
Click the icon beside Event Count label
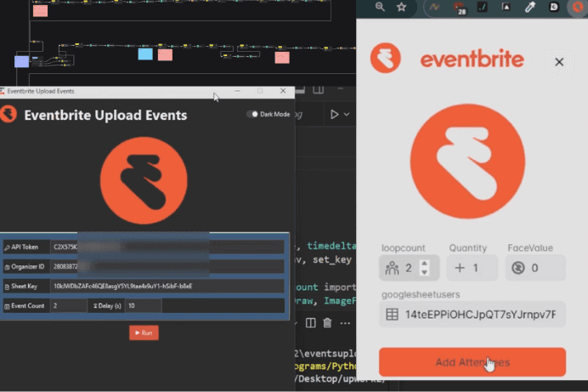[7, 306]
